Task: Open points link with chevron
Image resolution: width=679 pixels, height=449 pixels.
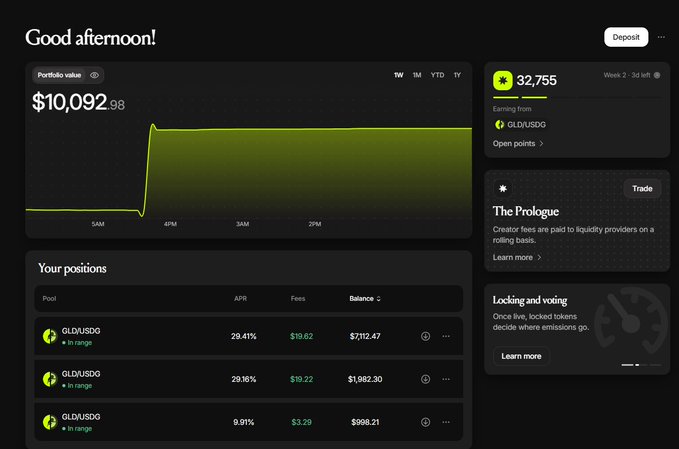Action: tap(518, 144)
